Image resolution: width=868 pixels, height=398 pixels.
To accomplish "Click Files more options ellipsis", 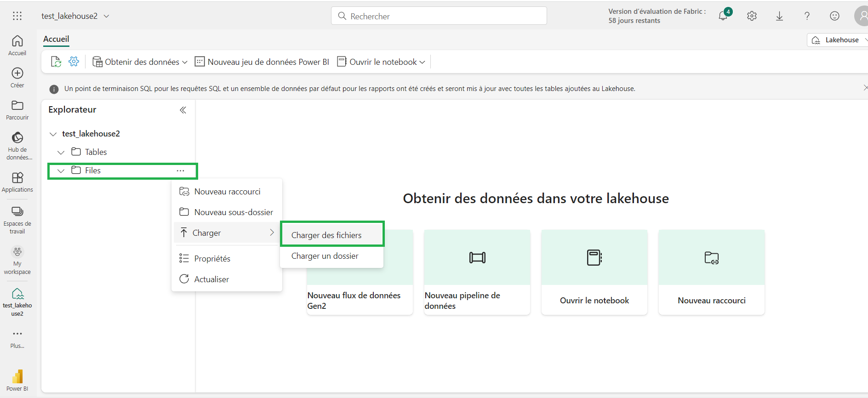I will point(180,171).
